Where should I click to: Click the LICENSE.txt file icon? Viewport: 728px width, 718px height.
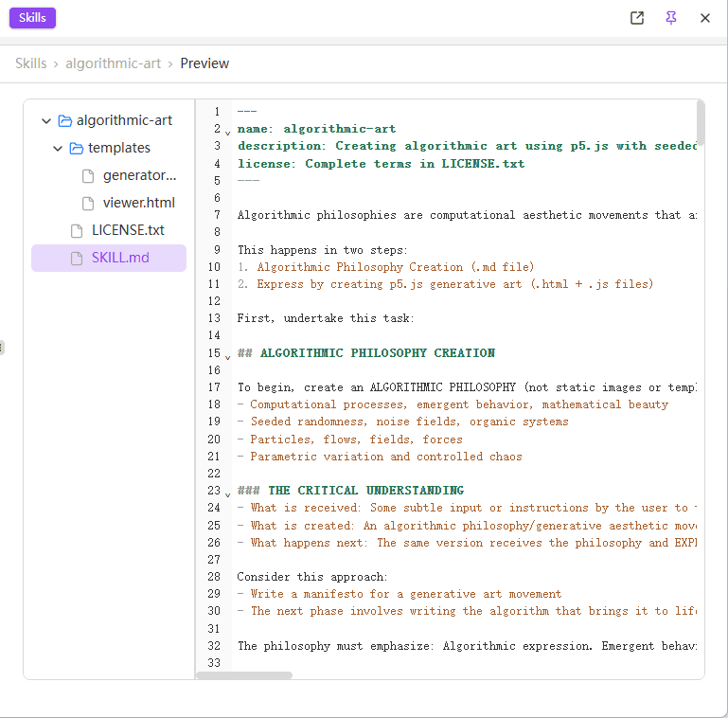[77, 230]
